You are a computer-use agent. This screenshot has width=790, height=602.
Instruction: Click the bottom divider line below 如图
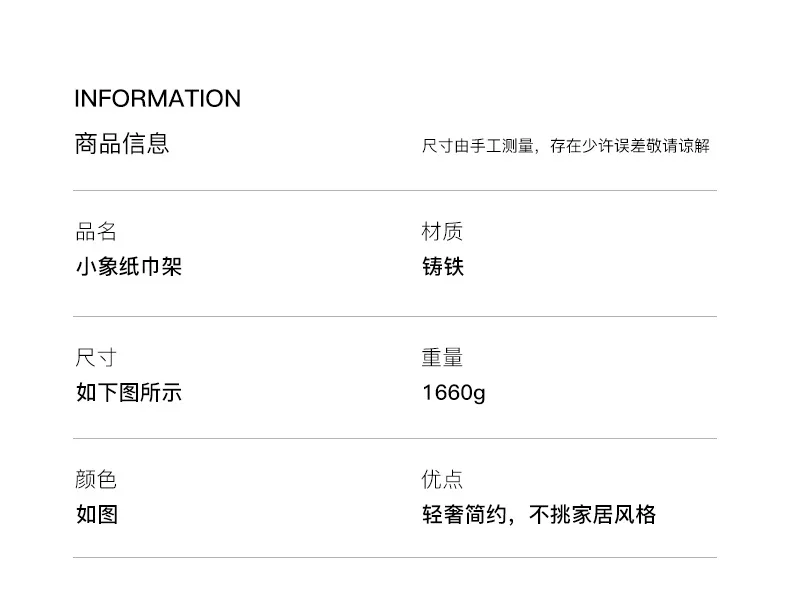[395, 557]
